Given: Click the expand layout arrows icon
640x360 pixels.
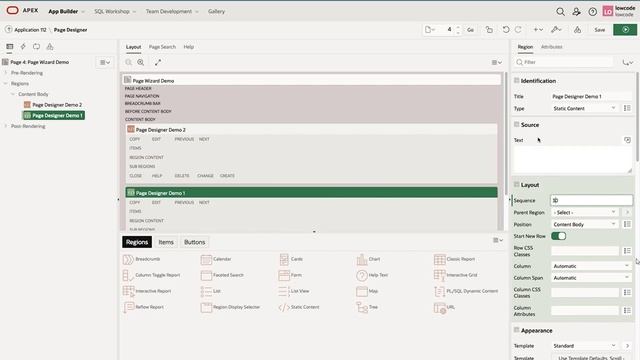Looking at the screenshot, I should click(x=158, y=62).
